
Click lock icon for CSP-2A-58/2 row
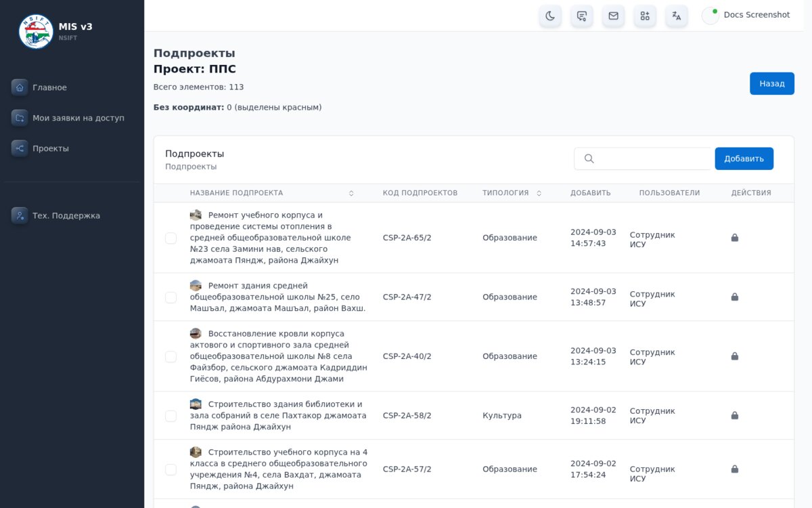735,415
